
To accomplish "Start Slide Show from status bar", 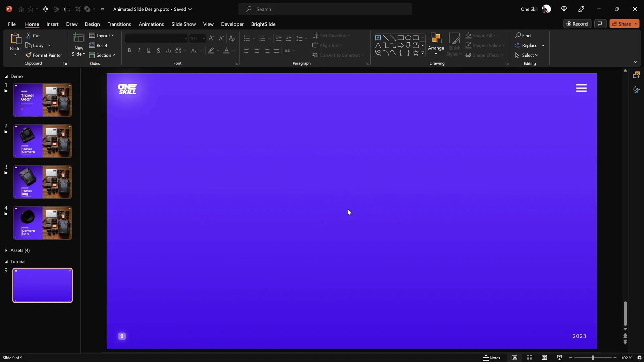I will pos(559,358).
